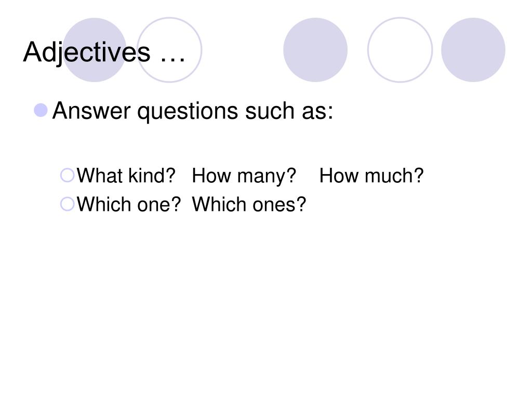Click the phrase "Which ones?"
Screen dimensions: 532x399
coord(249,204)
